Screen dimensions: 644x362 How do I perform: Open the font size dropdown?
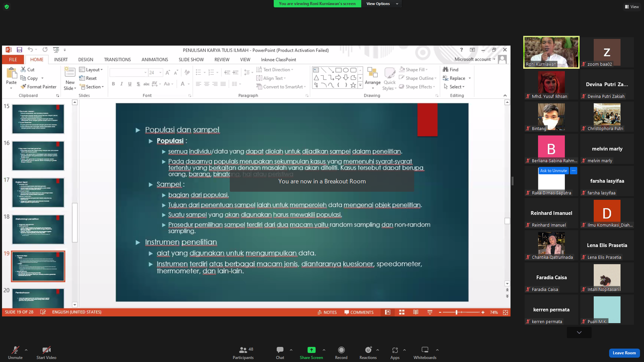click(x=160, y=72)
